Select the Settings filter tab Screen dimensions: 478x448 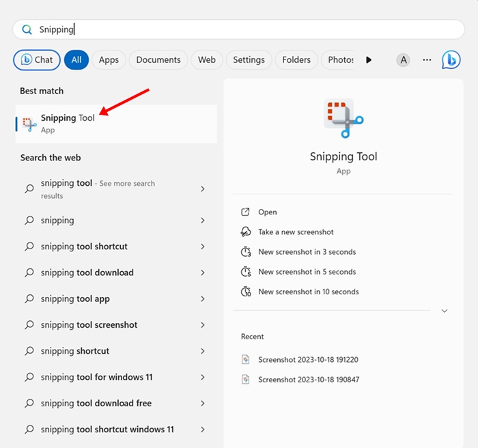coord(249,60)
